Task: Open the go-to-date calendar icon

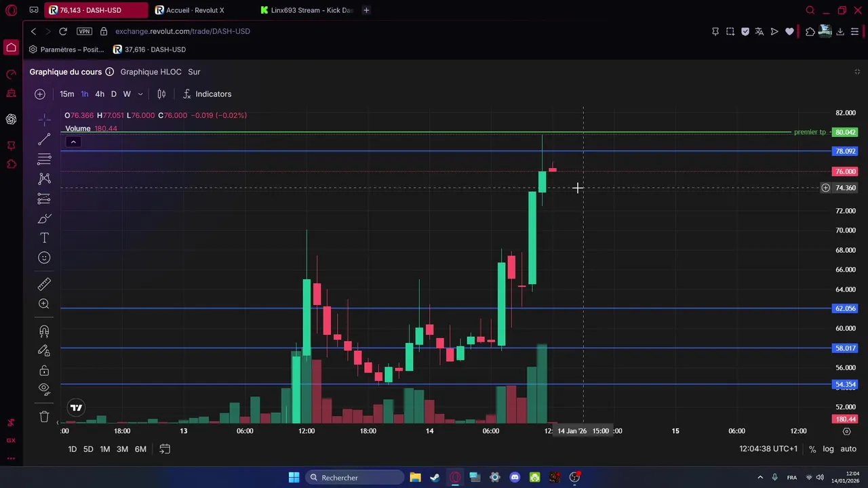Action: (x=165, y=449)
